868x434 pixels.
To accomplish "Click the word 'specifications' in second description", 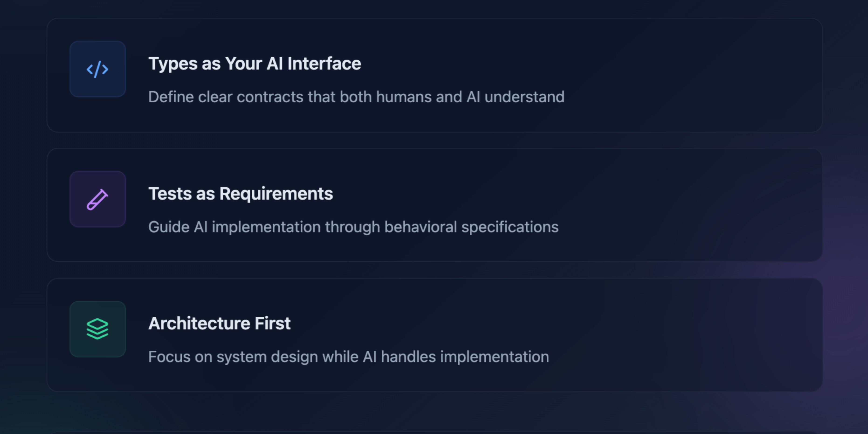I will [510, 227].
